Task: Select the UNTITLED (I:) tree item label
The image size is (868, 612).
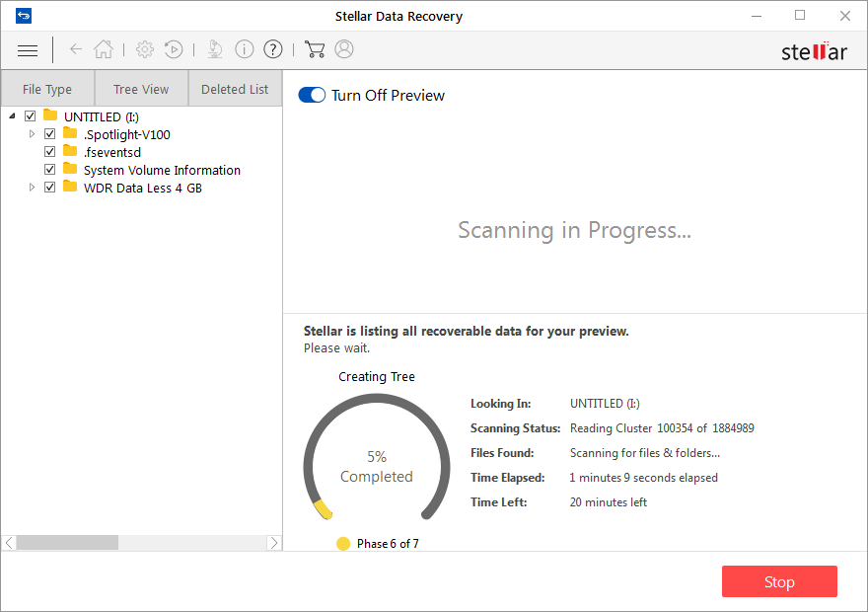Action: pyautogui.click(x=102, y=116)
